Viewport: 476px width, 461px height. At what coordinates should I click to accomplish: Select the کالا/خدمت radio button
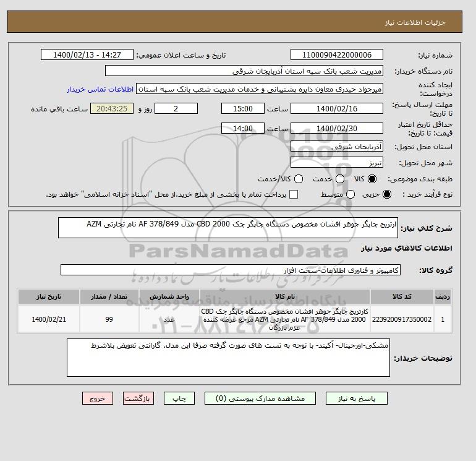pyautogui.click(x=299, y=179)
